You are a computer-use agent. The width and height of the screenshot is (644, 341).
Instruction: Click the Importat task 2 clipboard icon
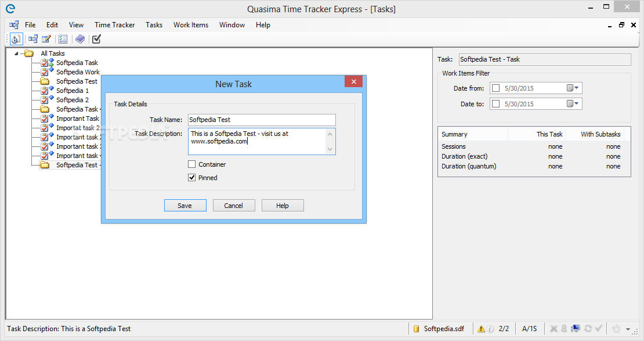click(x=45, y=128)
